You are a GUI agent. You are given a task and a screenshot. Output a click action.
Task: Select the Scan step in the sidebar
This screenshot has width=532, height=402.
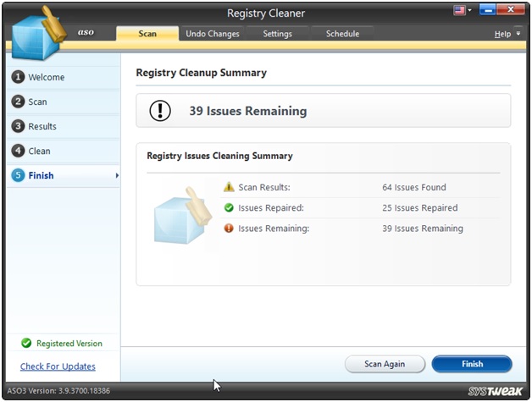(37, 102)
